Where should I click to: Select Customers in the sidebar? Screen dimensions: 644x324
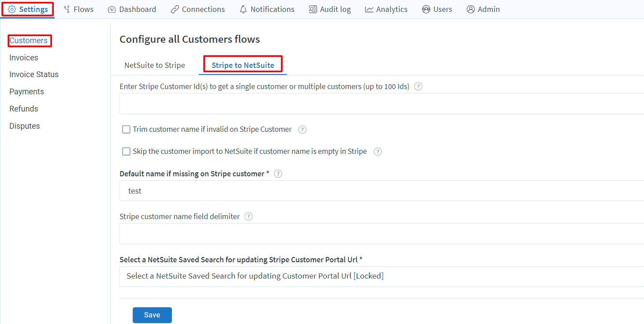(x=29, y=41)
